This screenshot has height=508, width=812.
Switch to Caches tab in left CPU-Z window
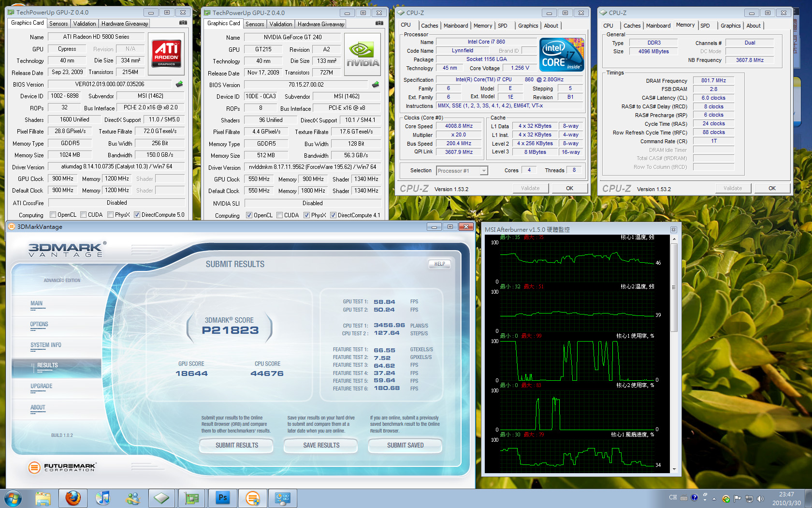pos(429,26)
